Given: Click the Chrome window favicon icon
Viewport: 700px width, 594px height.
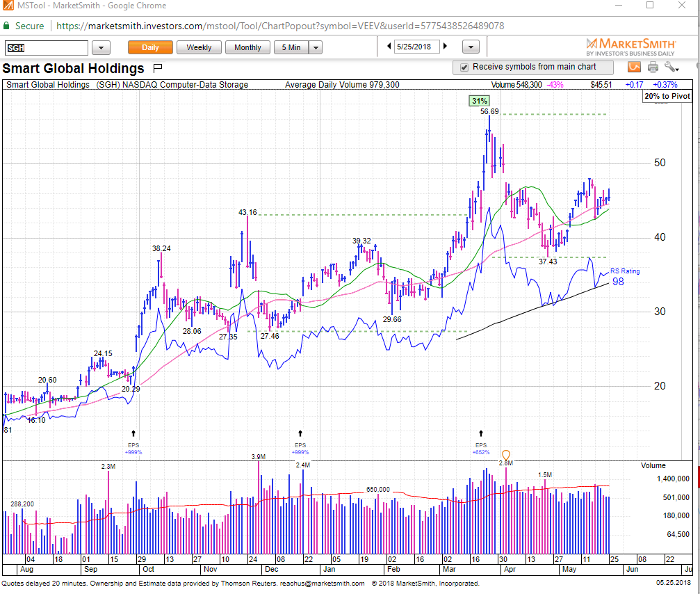Looking at the screenshot, I should (x=8, y=6).
